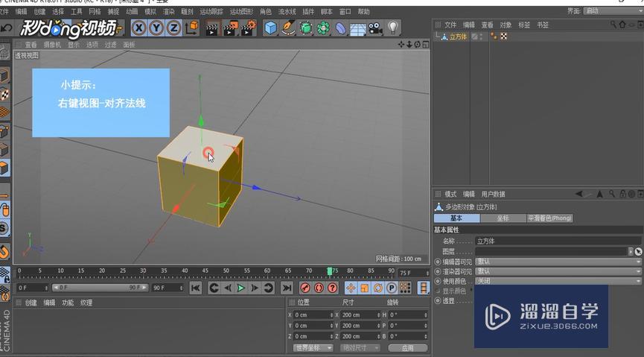This screenshot has width=644, height=357.
Task: Open the 模拟 menu
Action: click(150, 11)
